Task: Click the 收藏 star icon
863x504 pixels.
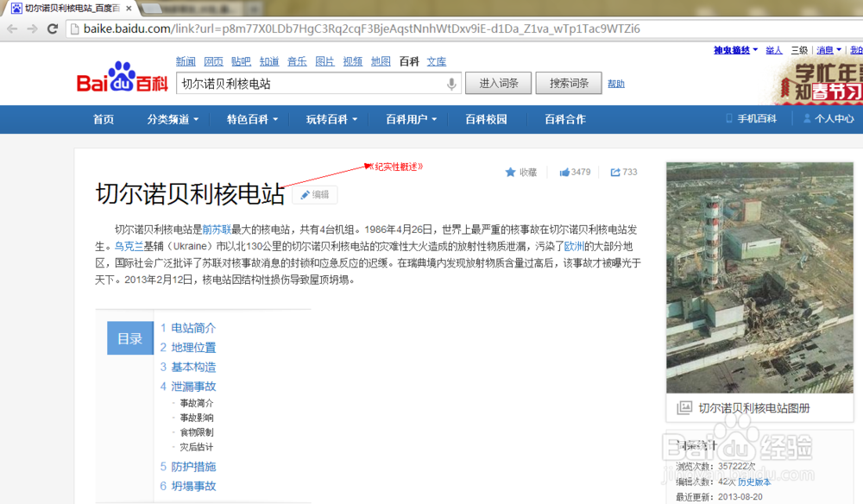Action: (510, 173)
